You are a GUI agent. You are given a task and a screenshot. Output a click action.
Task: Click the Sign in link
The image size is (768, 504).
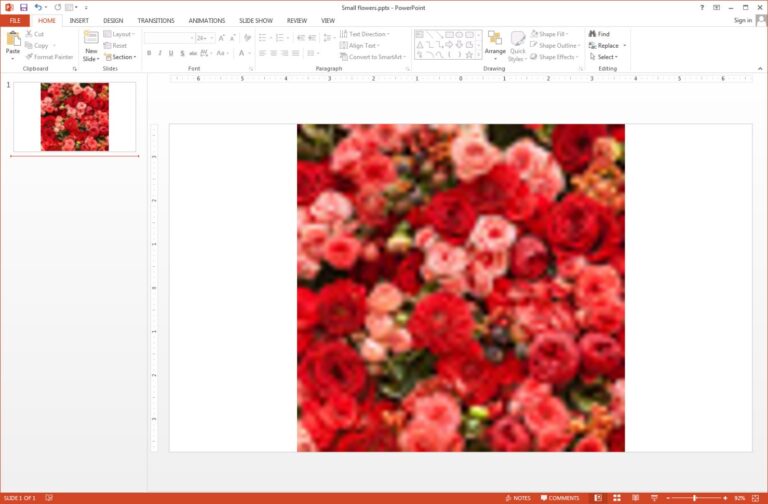743,20
